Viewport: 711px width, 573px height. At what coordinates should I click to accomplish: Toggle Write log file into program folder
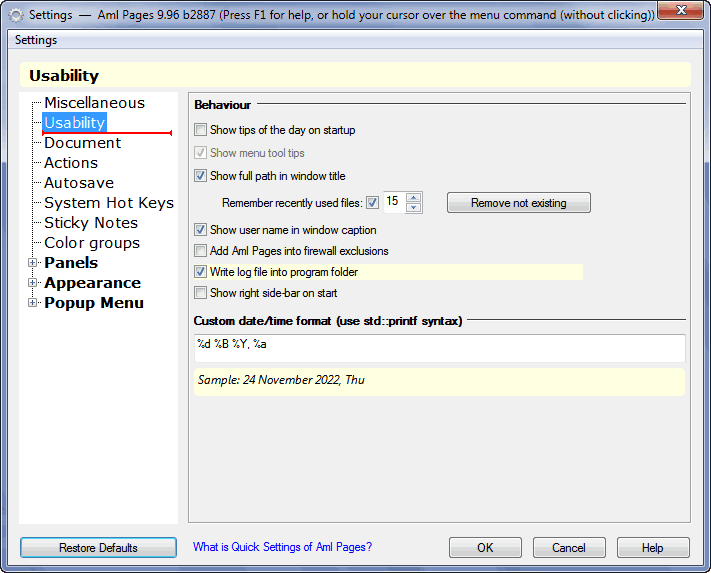(x=200, y=272)
